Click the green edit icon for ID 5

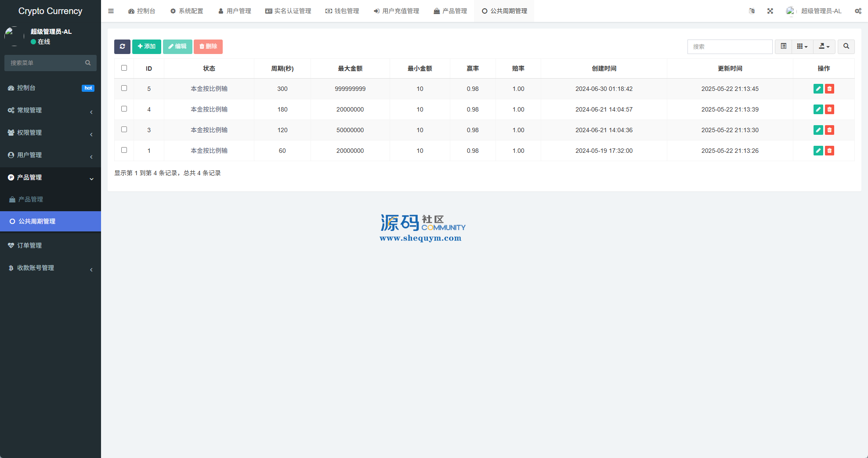(x=818, y=89)
